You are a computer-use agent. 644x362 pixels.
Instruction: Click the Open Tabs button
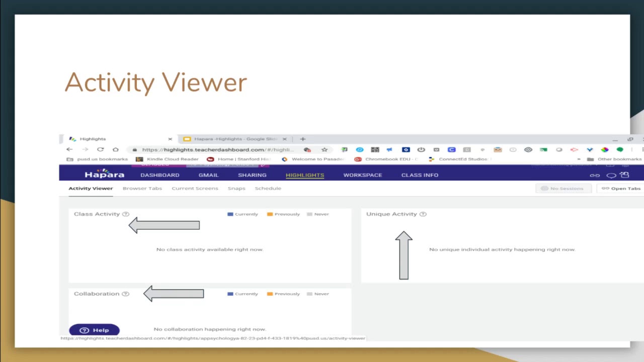tap(621, 189)
